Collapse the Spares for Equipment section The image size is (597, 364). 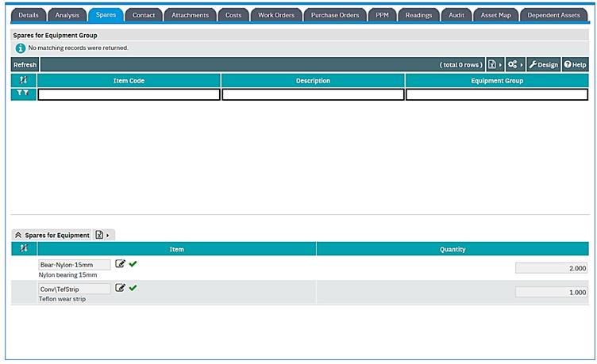pyautogui.click(x=18, y=235)
